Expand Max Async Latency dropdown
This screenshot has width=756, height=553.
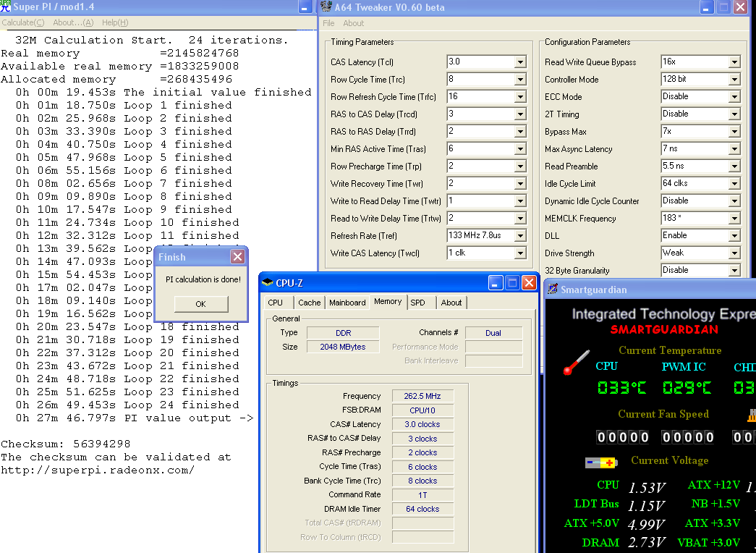[x=734, y=149]
